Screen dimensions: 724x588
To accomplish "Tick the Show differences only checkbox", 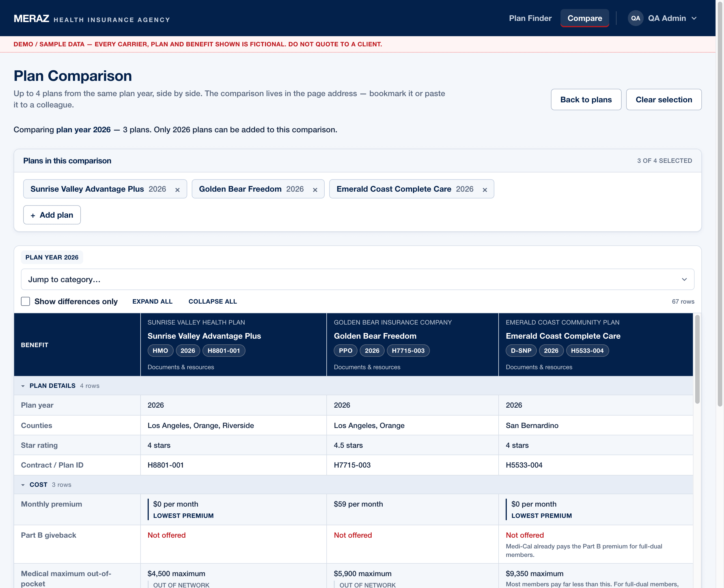I will point(25,301).
